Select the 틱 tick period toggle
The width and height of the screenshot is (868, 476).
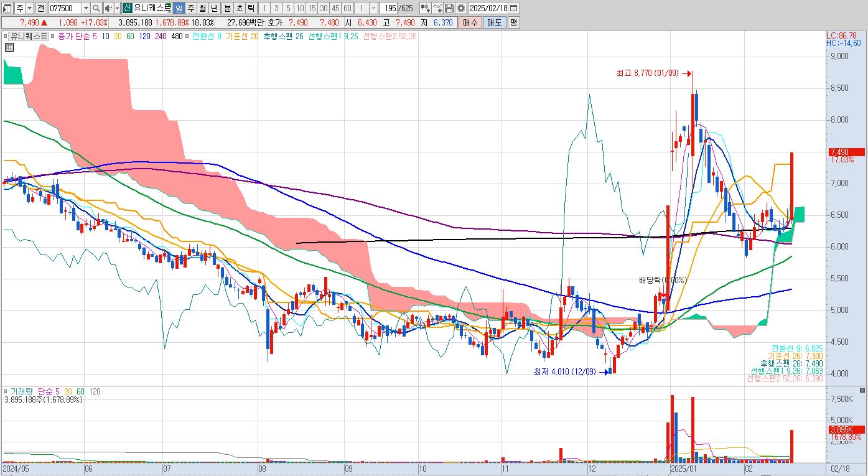251,8
